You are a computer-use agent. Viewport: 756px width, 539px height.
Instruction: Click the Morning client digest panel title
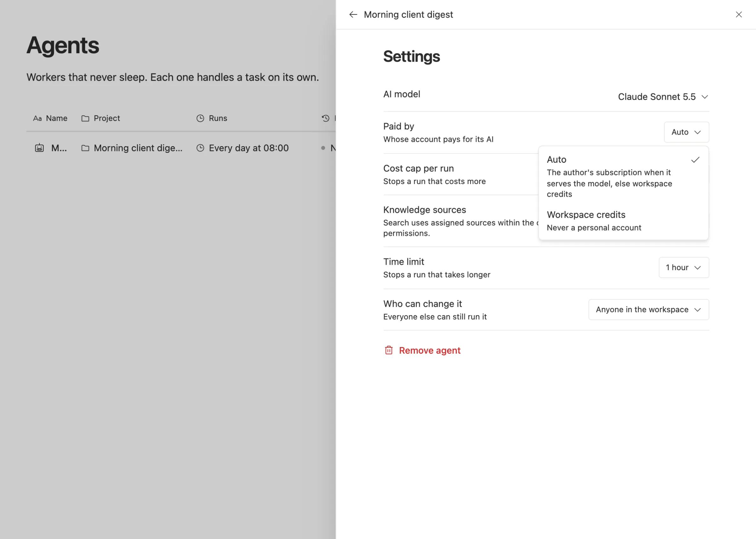tap(408, 14)
